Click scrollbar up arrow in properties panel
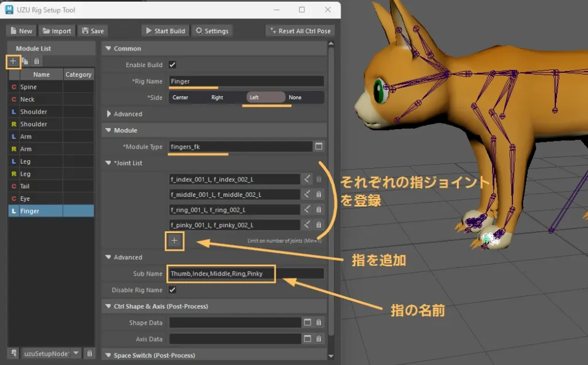 coord(331,44)
